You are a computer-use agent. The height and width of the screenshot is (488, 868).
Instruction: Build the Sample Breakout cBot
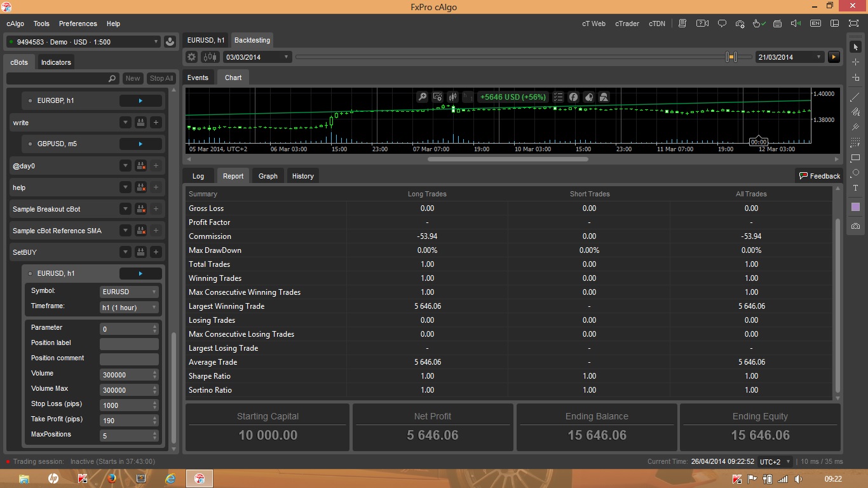click(141, 209)
